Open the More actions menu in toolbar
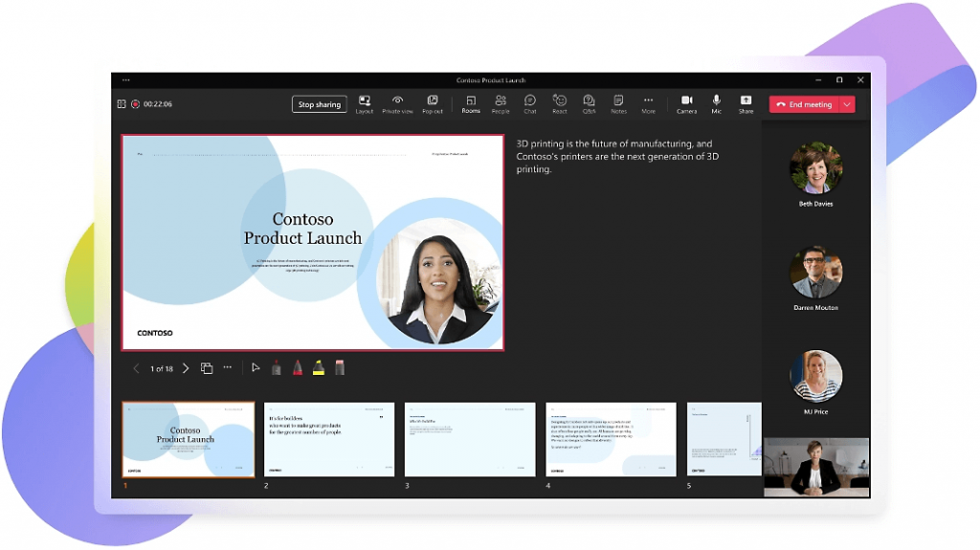 (648, 103)
